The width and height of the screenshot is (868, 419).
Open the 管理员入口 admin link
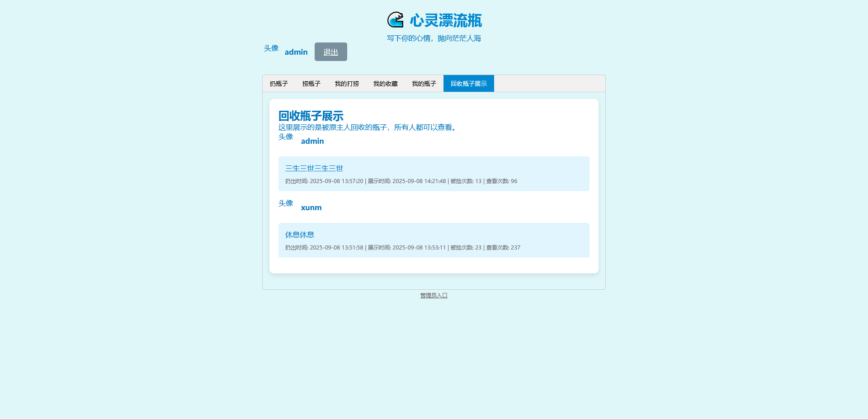434,296
